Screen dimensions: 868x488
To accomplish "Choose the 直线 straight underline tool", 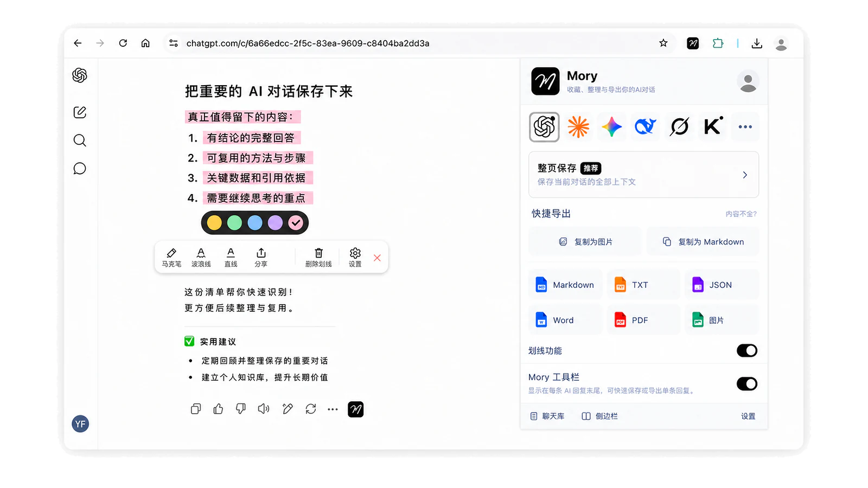I will click(x=231, y=258).
